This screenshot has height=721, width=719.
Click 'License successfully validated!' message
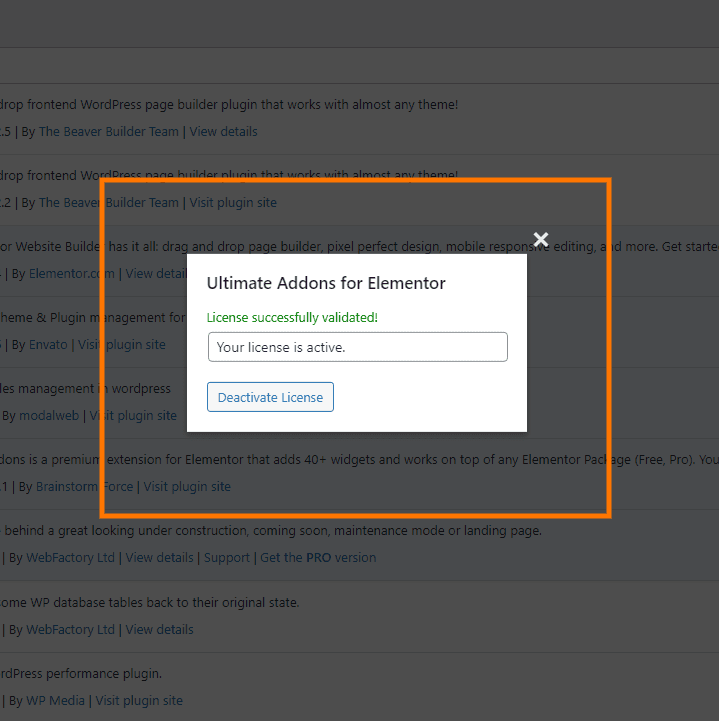pyautogui.click(x=292, y=317)
